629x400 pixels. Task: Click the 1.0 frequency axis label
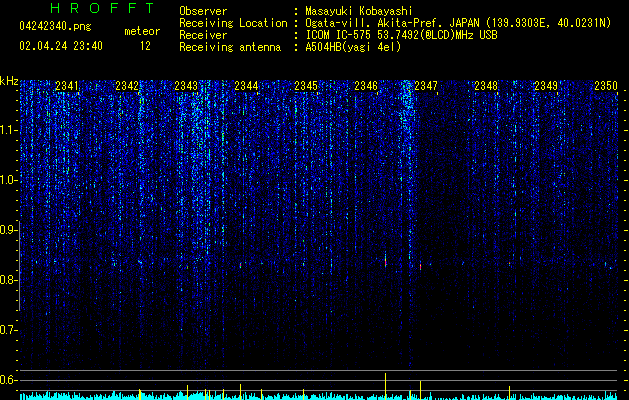tap(8, 180)
